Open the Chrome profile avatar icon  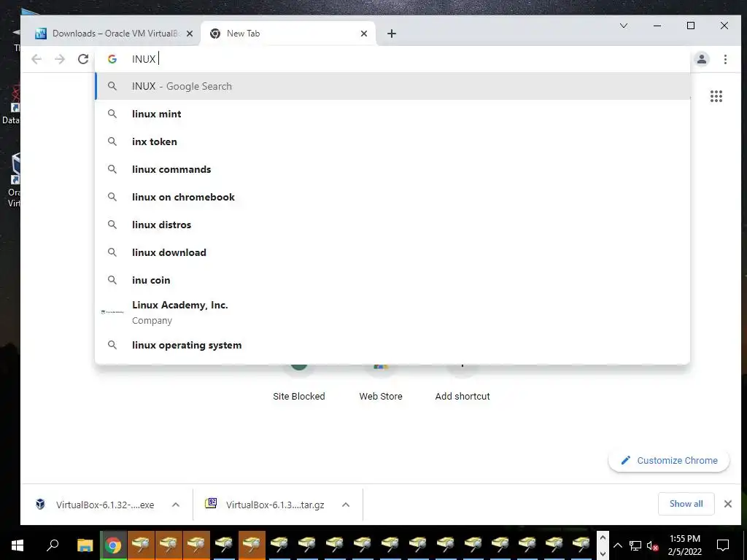[x=701, y=59]
